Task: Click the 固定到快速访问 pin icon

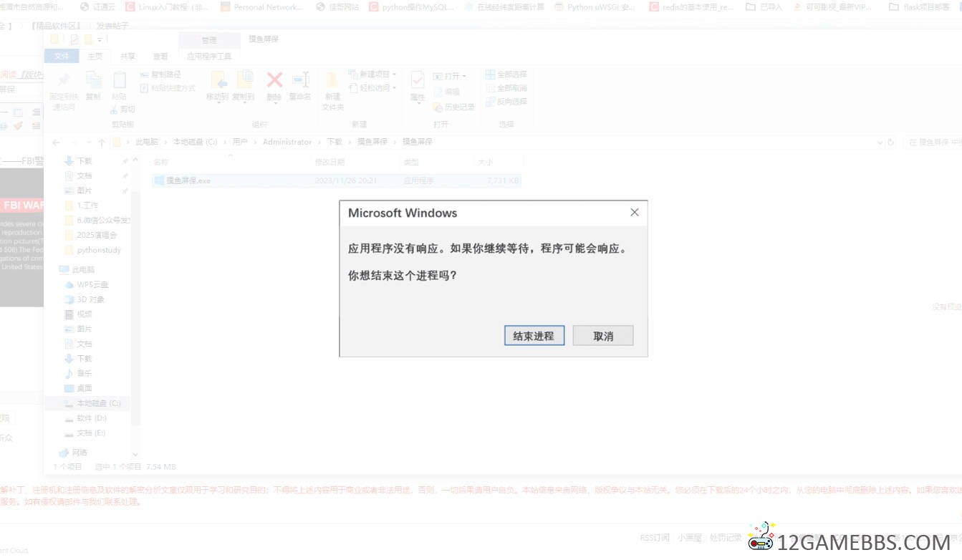Action: coord(64,80)
